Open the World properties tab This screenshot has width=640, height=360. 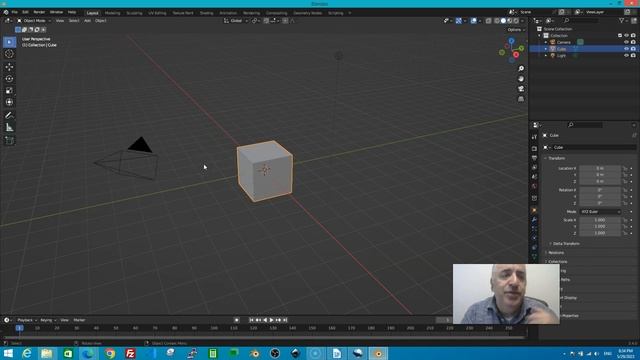pos(534,186)
